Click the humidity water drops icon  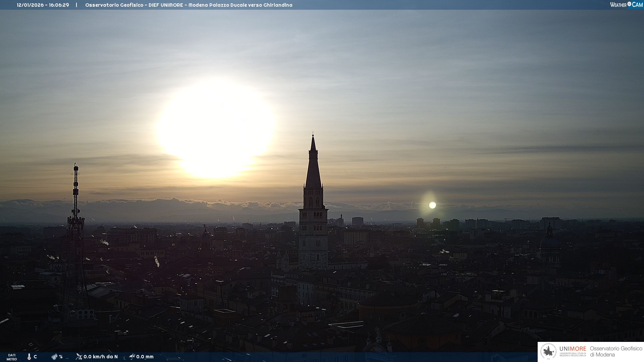pyautogui.click(x=54, y=357)
